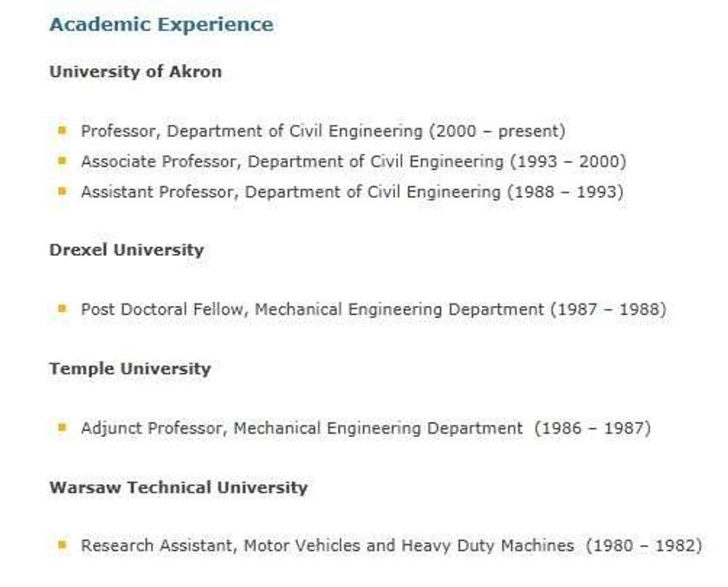Click the bullet beside Assistant Professor entry

(x=62, y=191)
